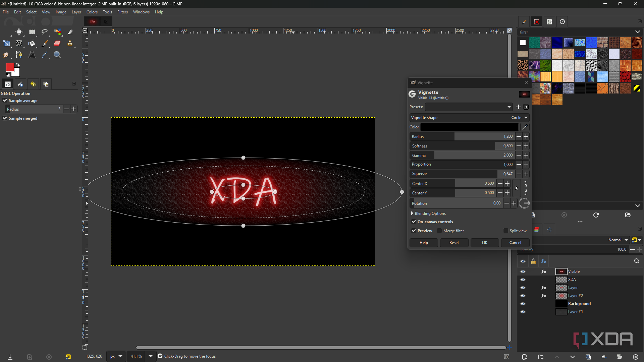Click the vignette Color black swatch
This screenshot has height=362, width=644.
tap(470, 127)
